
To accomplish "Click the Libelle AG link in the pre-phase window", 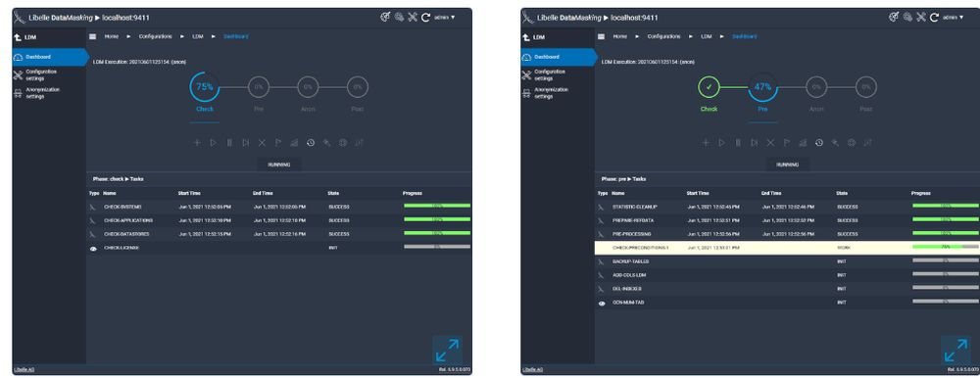I will point(533,370).
